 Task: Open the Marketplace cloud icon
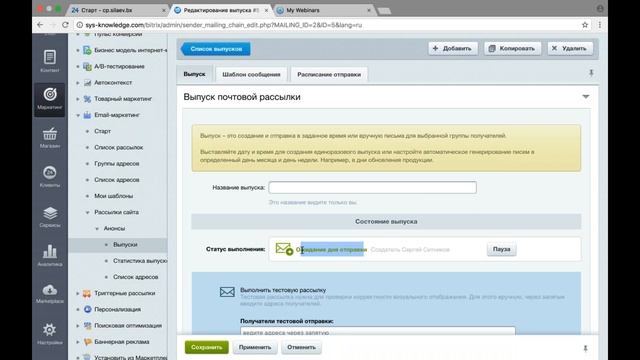pos(50,290)
